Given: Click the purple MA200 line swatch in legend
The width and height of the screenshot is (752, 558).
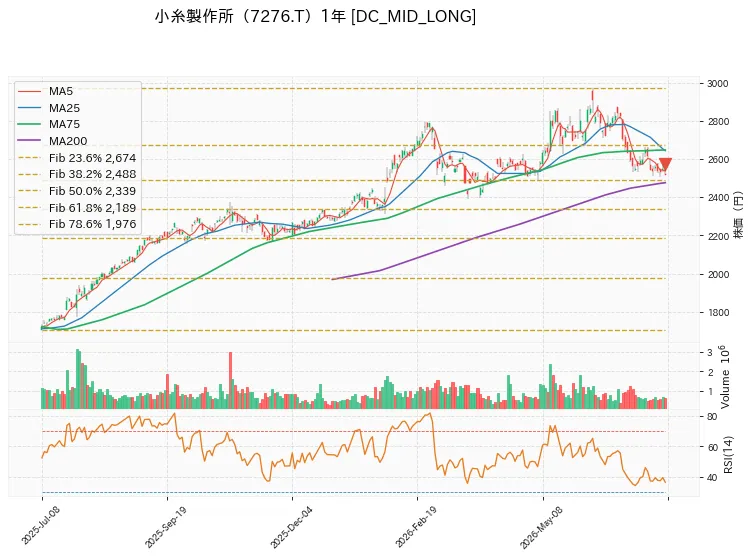Looking at the screenshot, I should (29, 141).
